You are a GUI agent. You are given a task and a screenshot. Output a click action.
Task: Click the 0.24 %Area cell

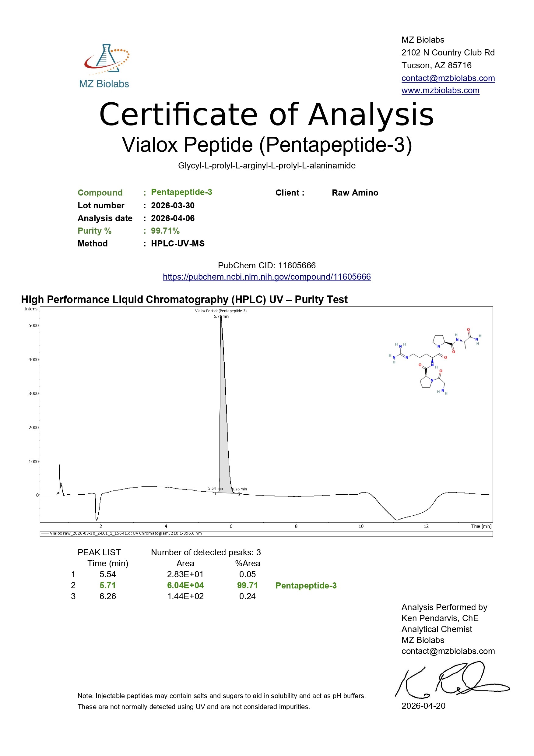point(248,596)
